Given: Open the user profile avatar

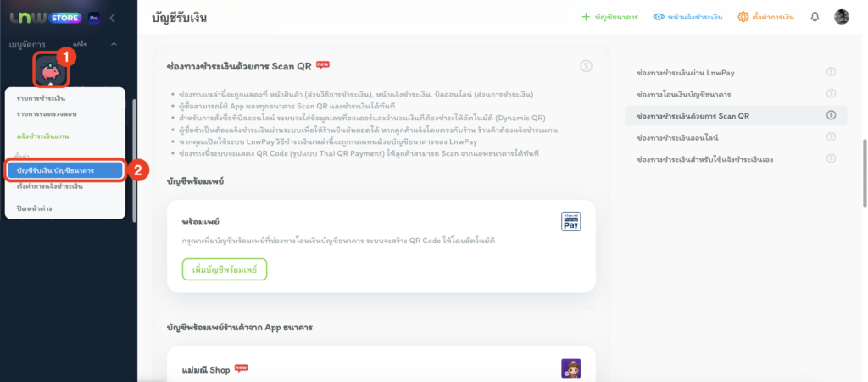Looking at the screenshot, I should tap(842, 17).
